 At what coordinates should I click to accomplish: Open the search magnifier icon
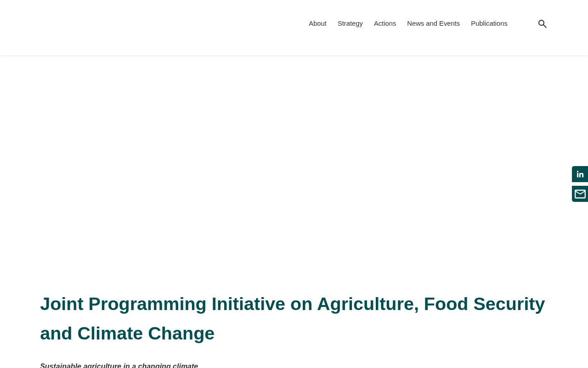pyautogui.click(x=542, y=24)
